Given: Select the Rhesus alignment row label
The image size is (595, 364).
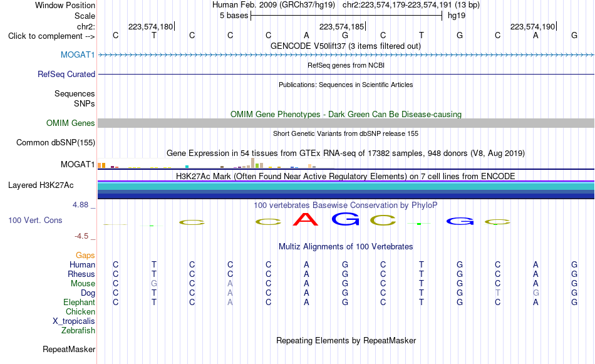Looking at the screenshot, I should pyautogui.click(x=81, y=274).
